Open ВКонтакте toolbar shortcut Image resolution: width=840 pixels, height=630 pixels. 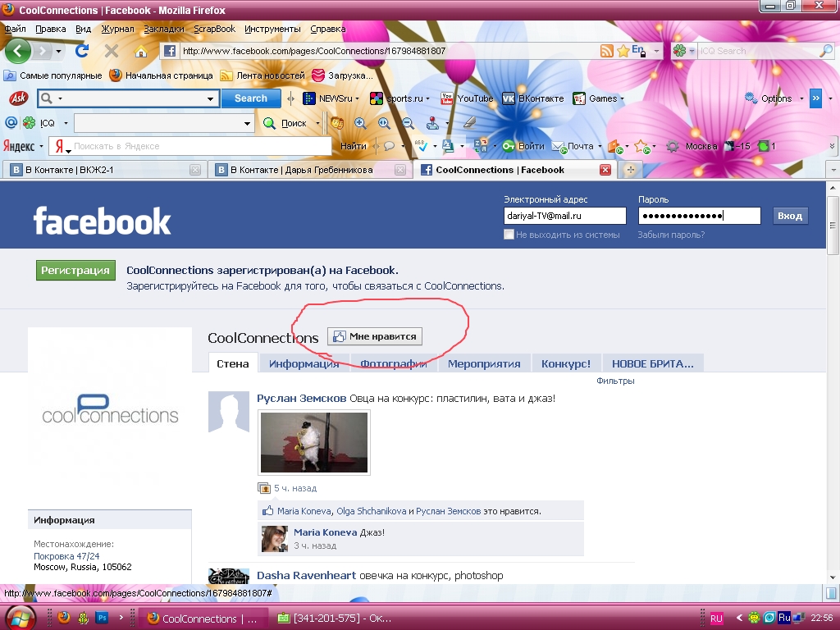click(533, 98)
